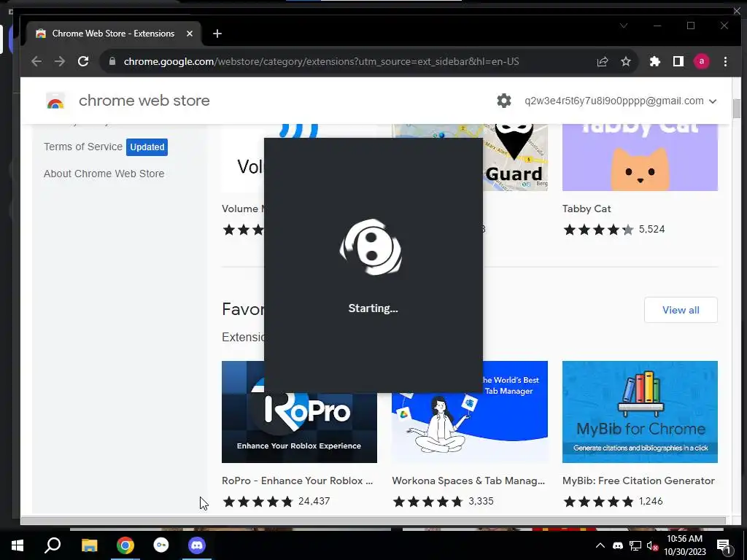The height and width of the screenshot is (560, 747).
Task: Open a new browser tab
Action: click(217, 34)
